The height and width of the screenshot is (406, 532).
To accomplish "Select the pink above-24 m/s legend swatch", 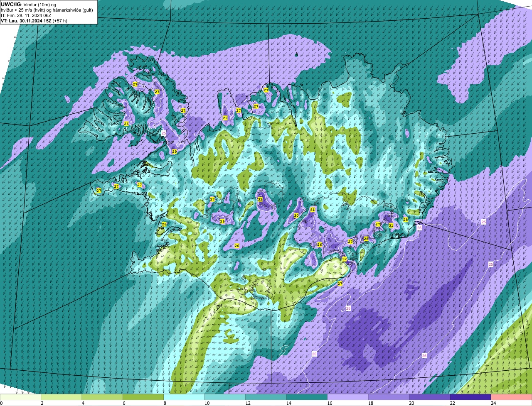I will tap(511, 397).
